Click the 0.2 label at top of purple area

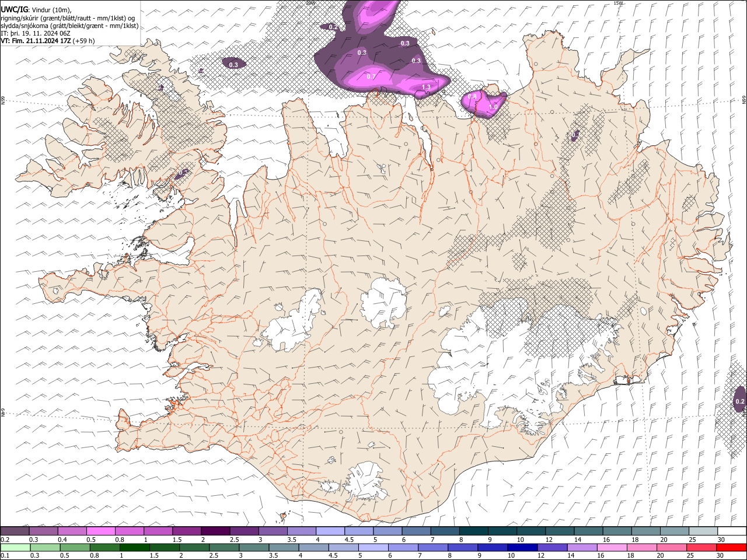pos(333,27)
